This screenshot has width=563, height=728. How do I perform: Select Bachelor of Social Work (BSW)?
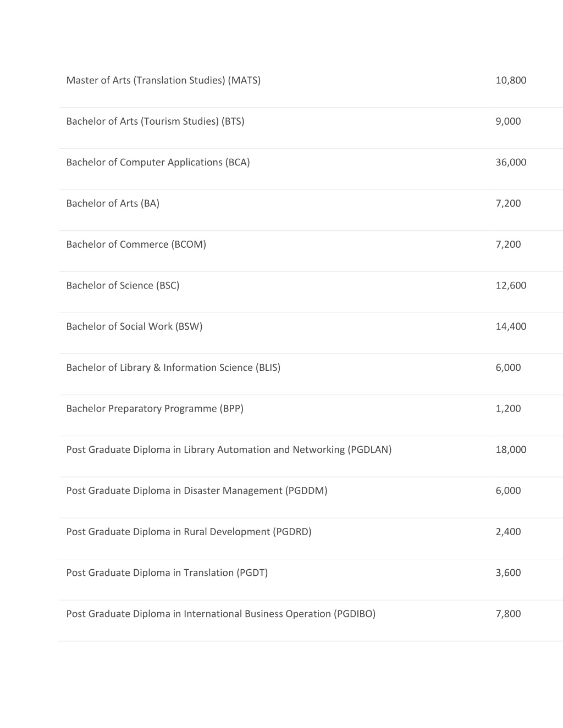click(134, 326)
